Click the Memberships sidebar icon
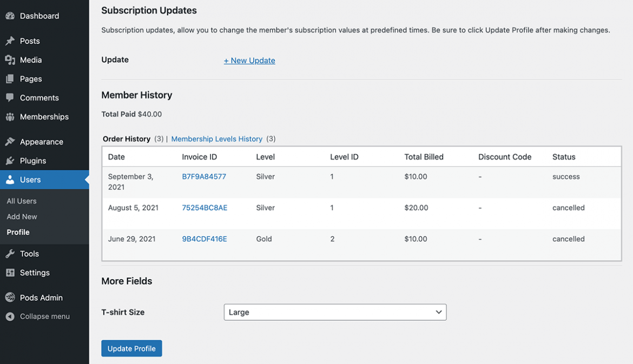Viewport: 633px width, 364px height. tap(10, 116)
